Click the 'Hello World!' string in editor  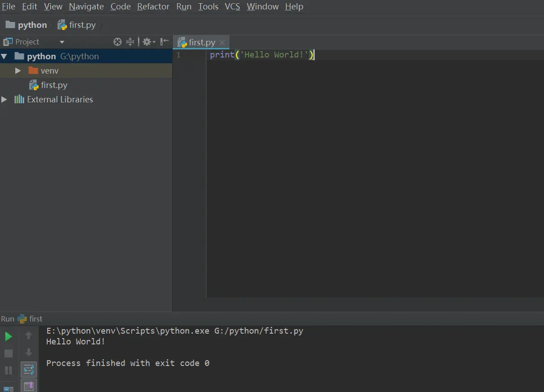point(275,55)
